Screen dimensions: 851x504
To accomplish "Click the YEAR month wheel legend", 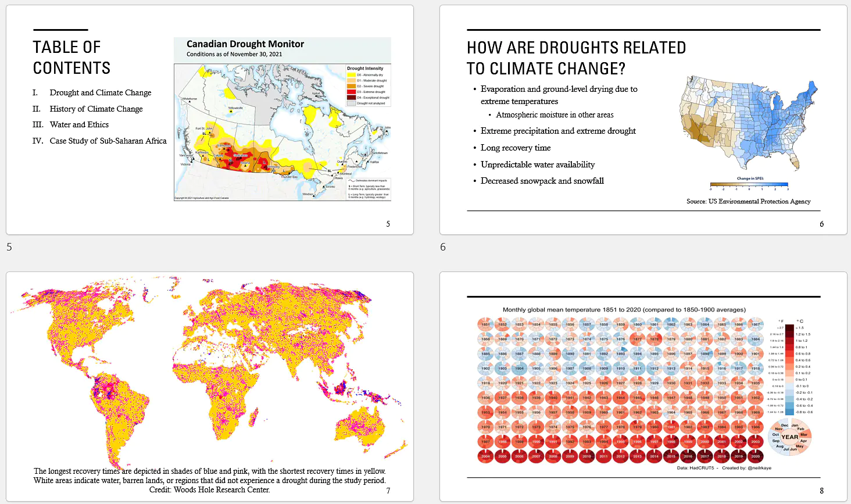I will coord(790,438).
